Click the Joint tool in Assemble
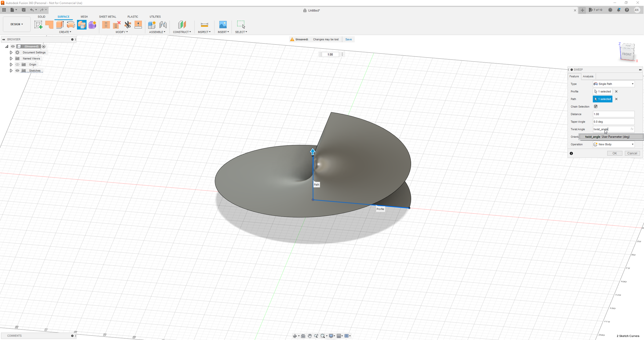 [163, 25]
